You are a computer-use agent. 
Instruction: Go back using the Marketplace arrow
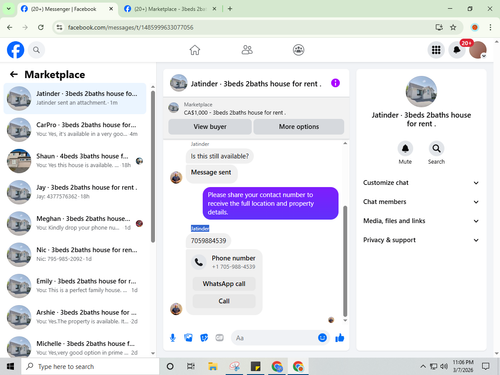click(14, 74)
